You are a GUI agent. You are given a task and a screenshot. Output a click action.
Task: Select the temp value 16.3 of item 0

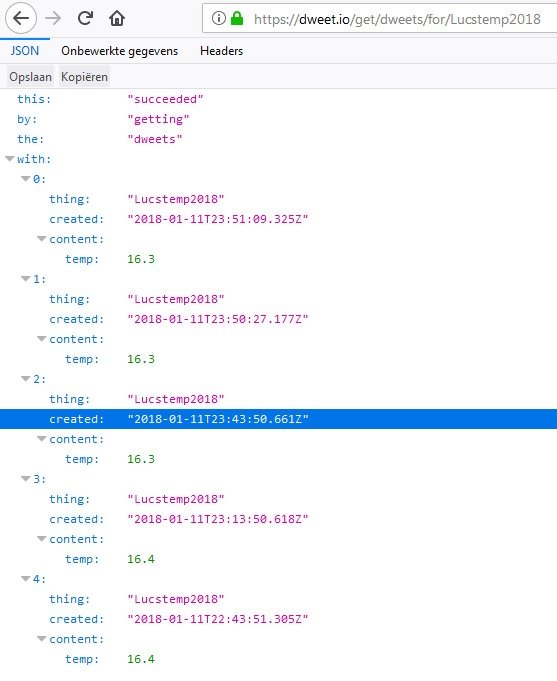point(141,259)
